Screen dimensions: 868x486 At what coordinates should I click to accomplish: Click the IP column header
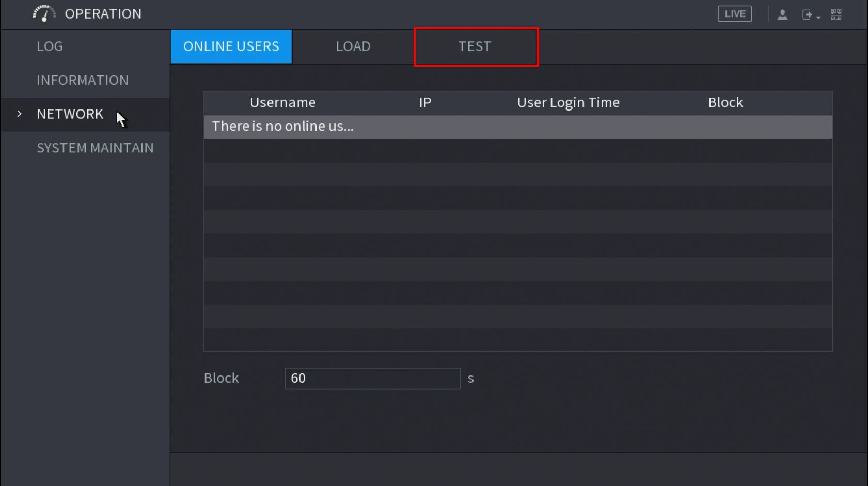425,103
